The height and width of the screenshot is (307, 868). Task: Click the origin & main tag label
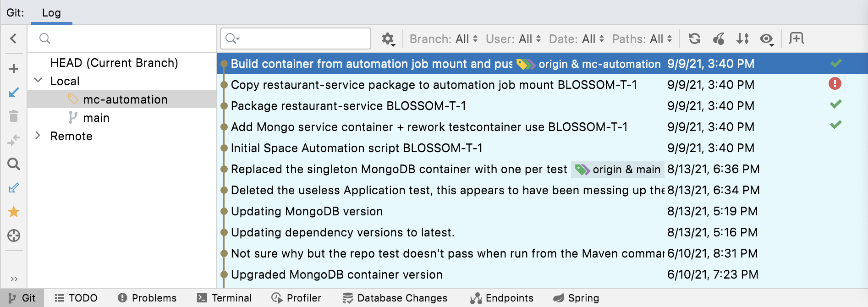tap(617, 170)
